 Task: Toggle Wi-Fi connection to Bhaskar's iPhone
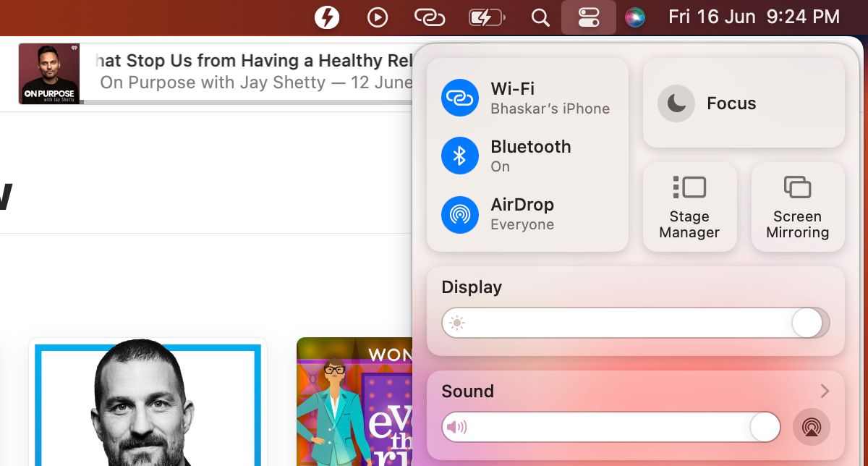[x=459, y=97]
